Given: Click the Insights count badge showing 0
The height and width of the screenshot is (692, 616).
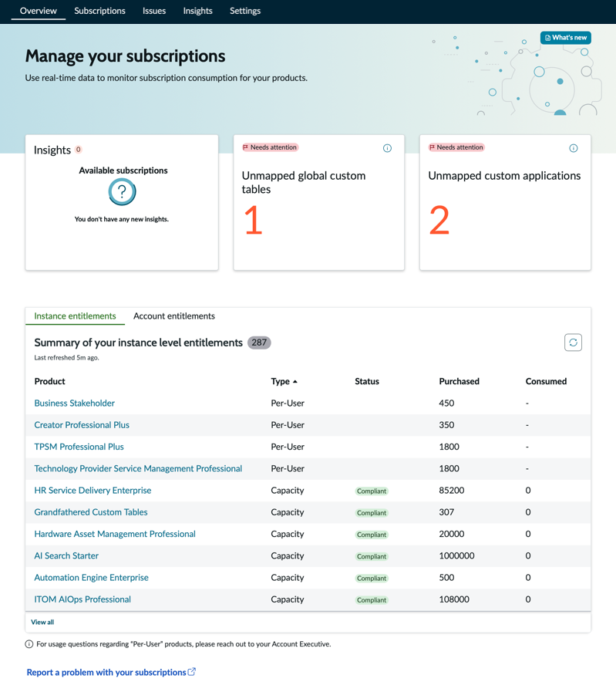Looking at the screenshot, I should coord(79,150).
